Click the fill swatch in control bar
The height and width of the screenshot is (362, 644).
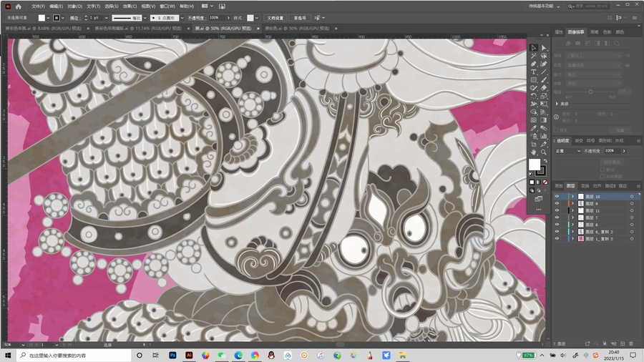coord(42,18)
